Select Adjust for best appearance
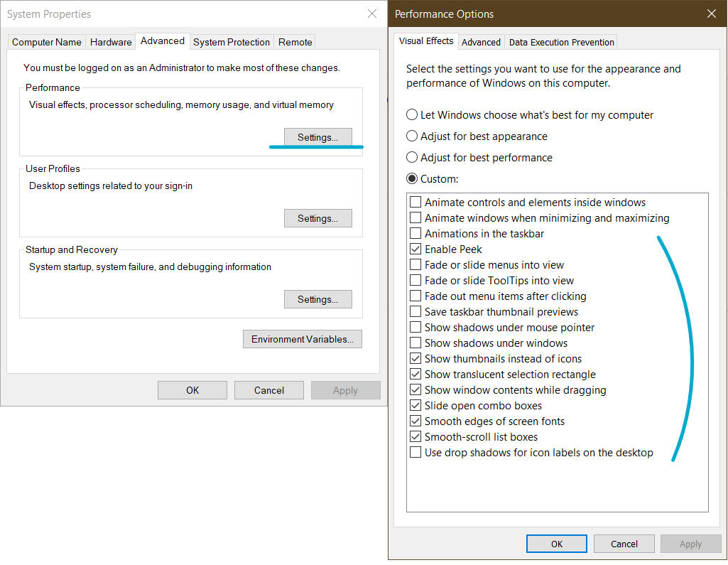This screenshot has width=728, height=565. tap(477, 136)
